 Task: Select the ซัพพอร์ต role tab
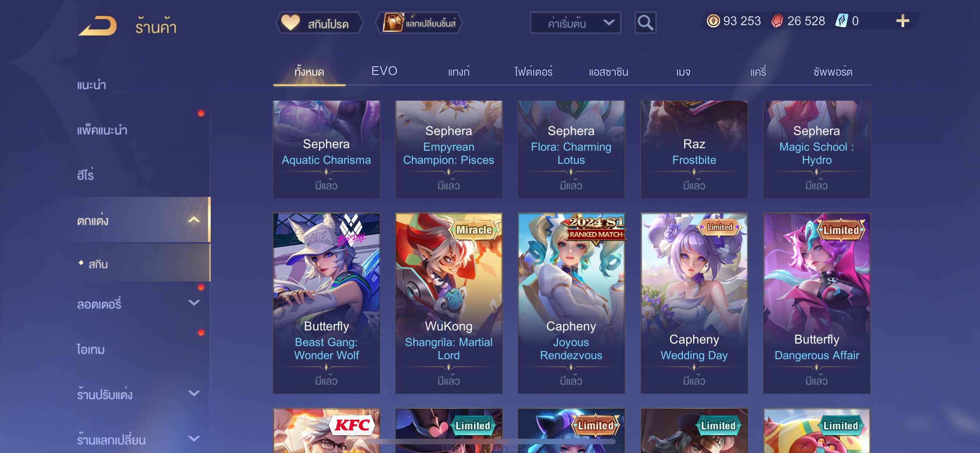(833, 71)
